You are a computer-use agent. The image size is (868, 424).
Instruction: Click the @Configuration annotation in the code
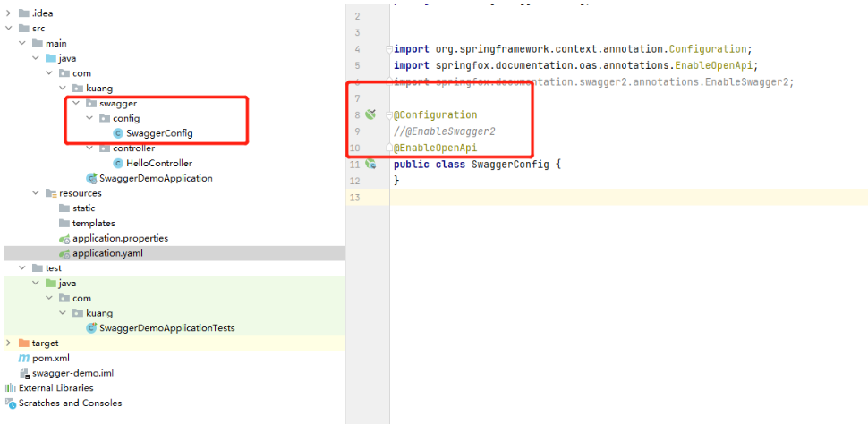click(x=435, y=115)
